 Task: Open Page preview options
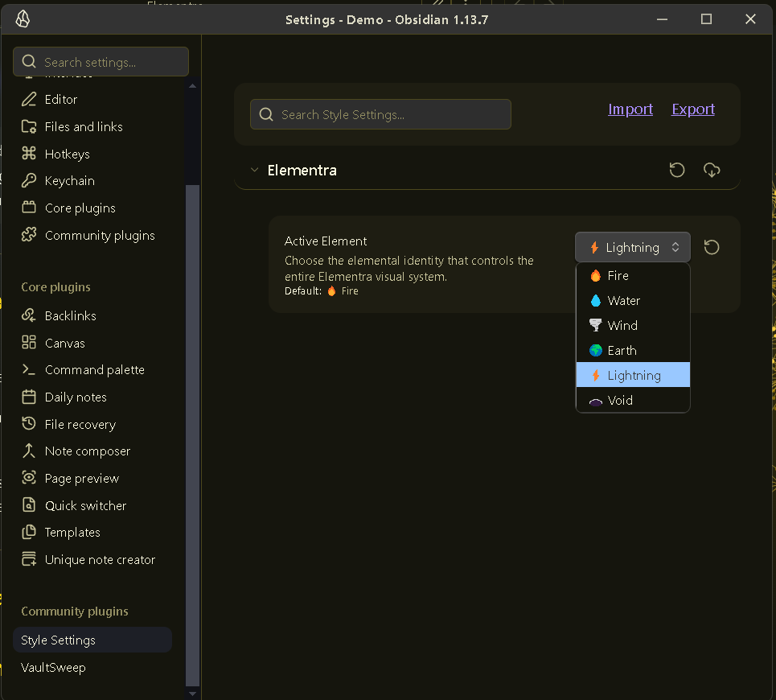pyautogui.click(x=92, y=478)
